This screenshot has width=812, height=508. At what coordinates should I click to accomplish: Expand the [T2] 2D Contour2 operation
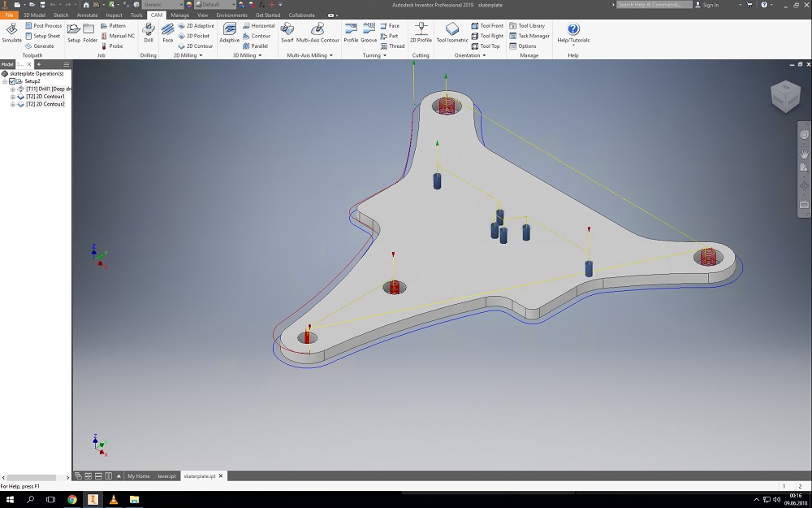tap(13, 104)
